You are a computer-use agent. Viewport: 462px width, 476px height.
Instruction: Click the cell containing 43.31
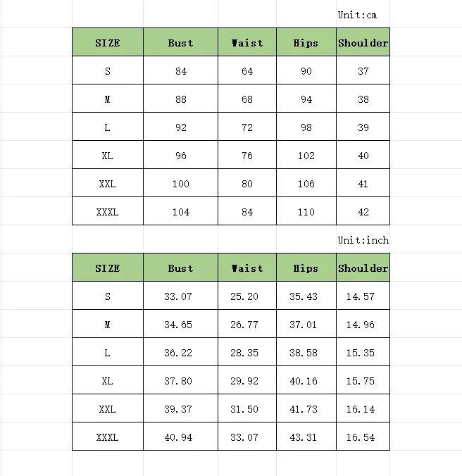click(x=306, y=437)
